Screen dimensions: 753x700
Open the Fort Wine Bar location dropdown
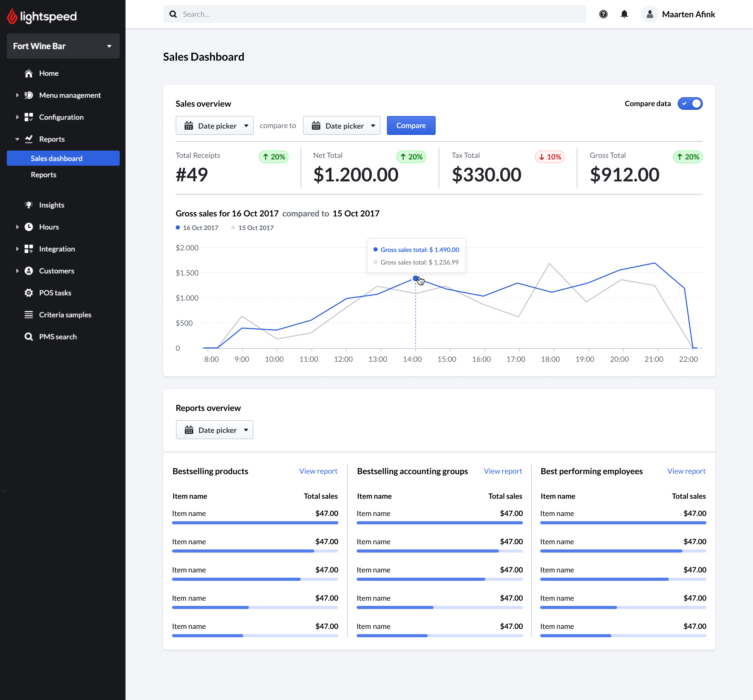(x=63, y=46)
